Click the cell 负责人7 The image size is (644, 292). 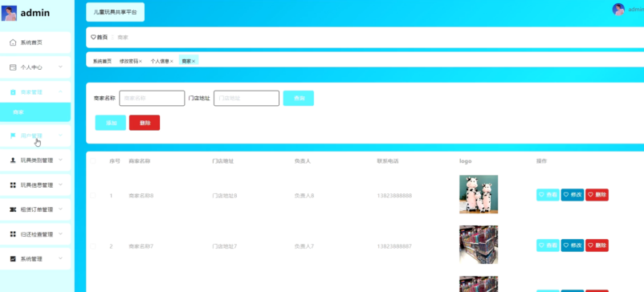click(x=304, y=246)
